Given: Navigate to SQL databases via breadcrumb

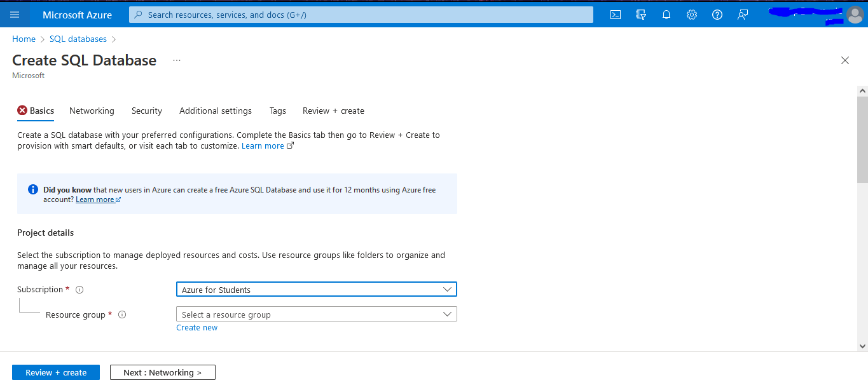Looking at the screenshot, I should click(x=78, y=39).
